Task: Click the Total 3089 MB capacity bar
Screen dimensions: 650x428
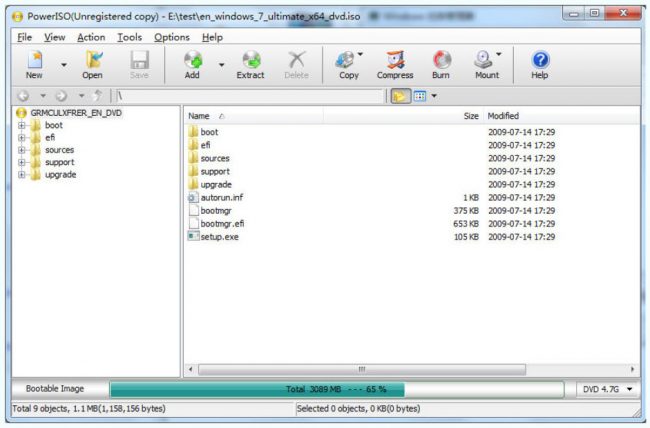Action: point(342,388)
